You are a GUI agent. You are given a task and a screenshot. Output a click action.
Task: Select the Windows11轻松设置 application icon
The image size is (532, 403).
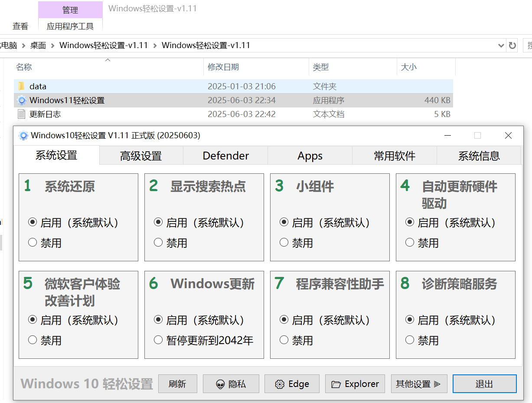point(22,100)
